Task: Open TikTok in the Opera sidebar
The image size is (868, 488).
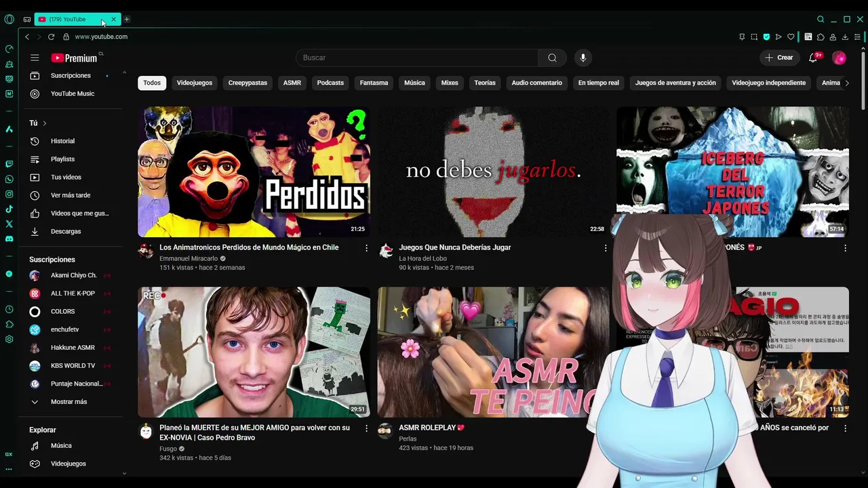Action: pyautogui.click(x=9, y=209)
